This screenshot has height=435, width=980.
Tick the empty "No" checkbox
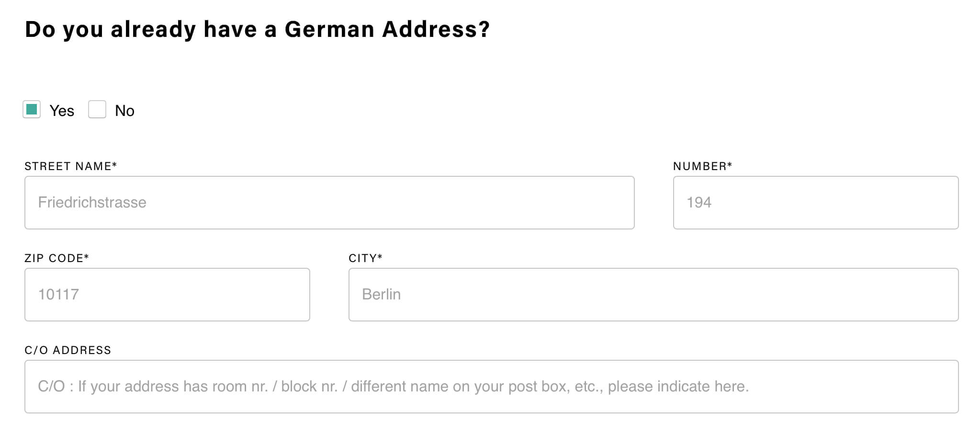coord(97,110)
